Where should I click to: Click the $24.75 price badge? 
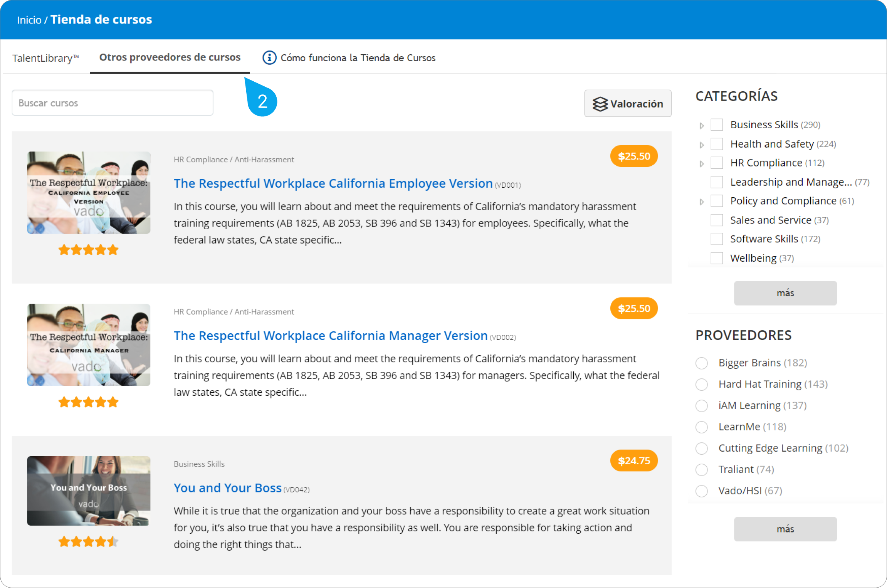click(x=634, y=460)
